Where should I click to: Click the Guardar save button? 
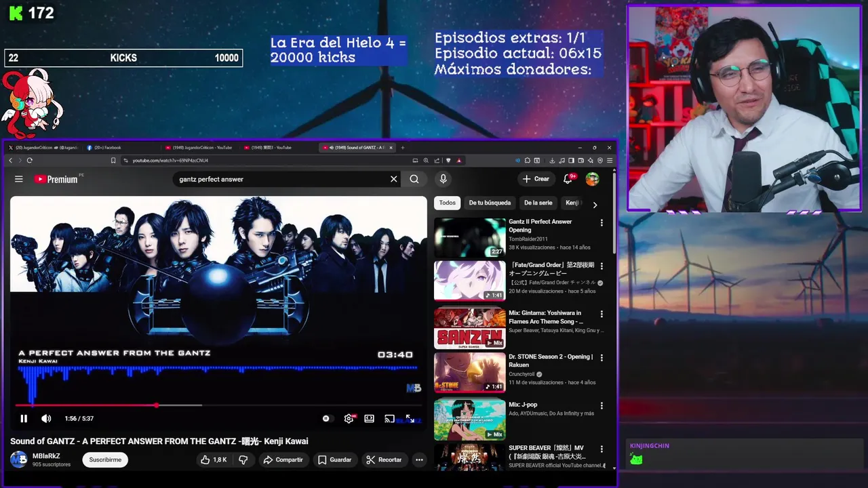[334, 460]
